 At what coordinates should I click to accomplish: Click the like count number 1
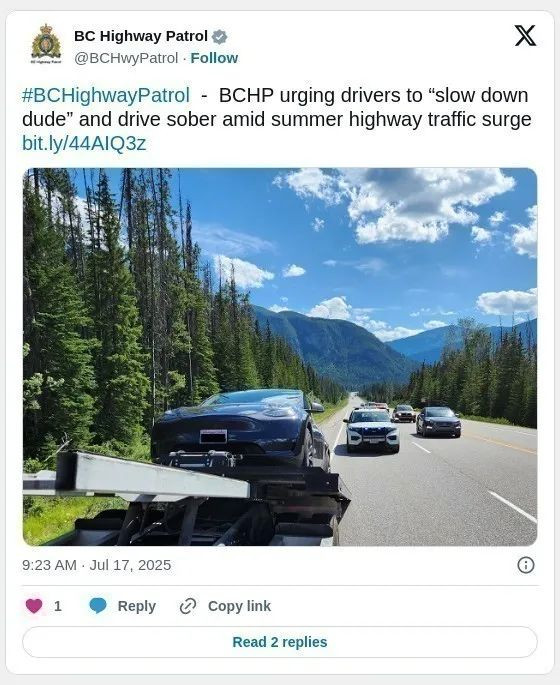(58, 606)
